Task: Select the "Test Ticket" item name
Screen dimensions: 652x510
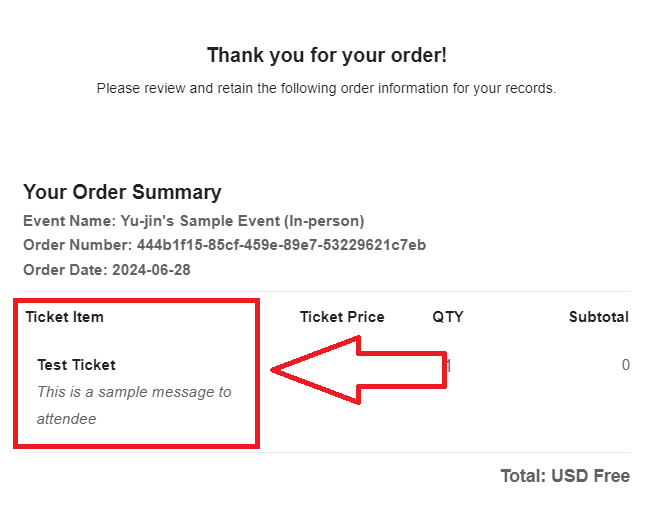Action: [77, 365]
